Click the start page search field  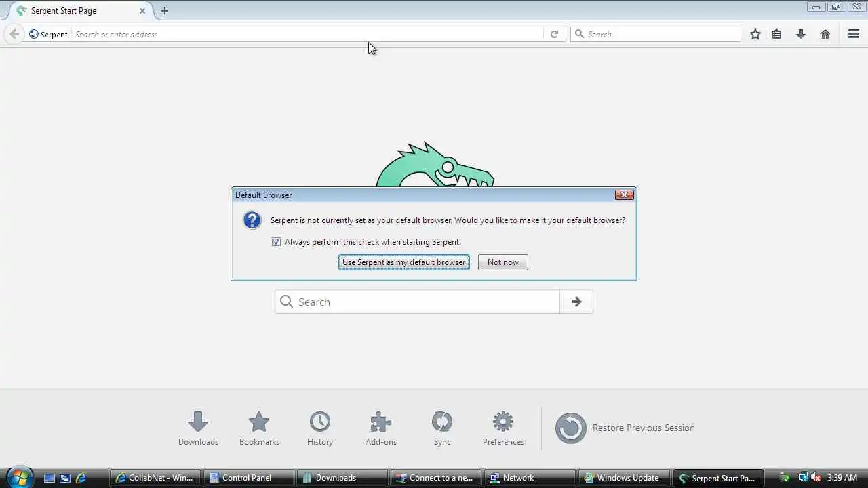point(417,302)
